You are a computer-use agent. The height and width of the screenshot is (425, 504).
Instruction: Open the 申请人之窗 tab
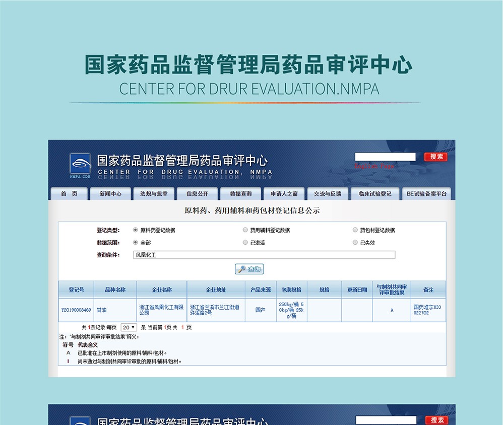coord(284,194)
